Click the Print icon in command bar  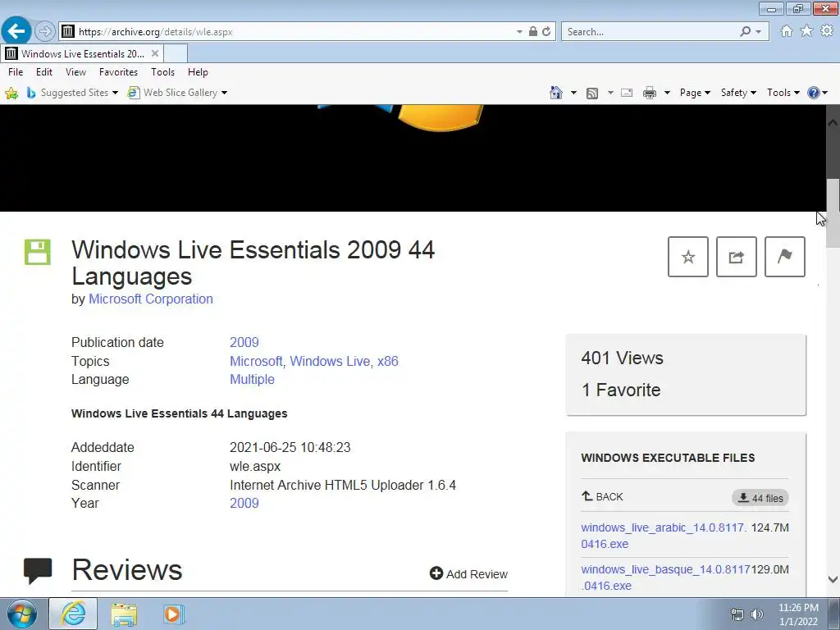point(650,94)
